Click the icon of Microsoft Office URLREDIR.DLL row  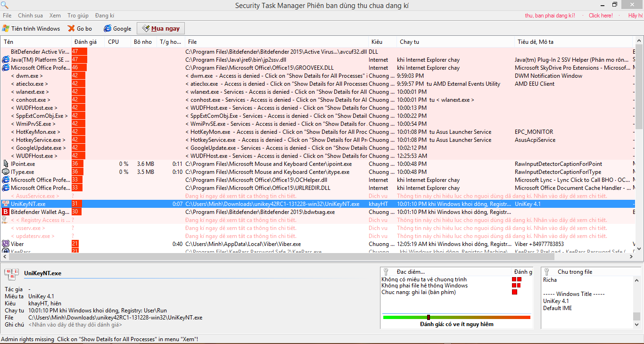click(6, 188)
